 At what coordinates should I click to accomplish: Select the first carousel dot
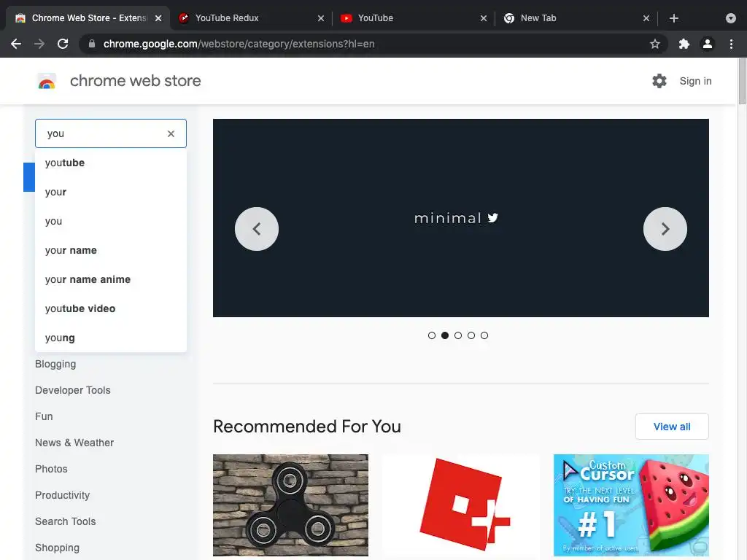pyautogui.click(x=432, y=335)
